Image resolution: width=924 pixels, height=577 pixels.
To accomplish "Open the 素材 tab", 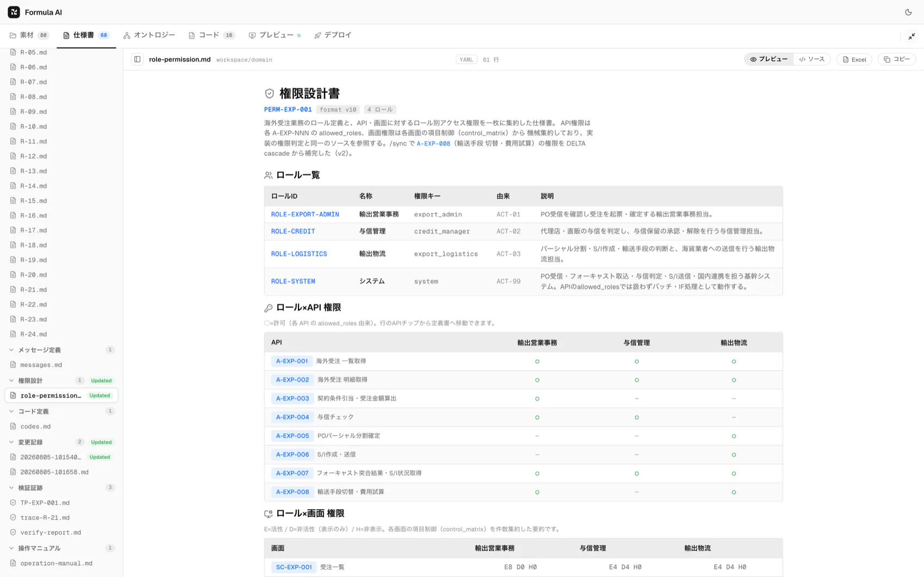I will click(x=29, y=35).
